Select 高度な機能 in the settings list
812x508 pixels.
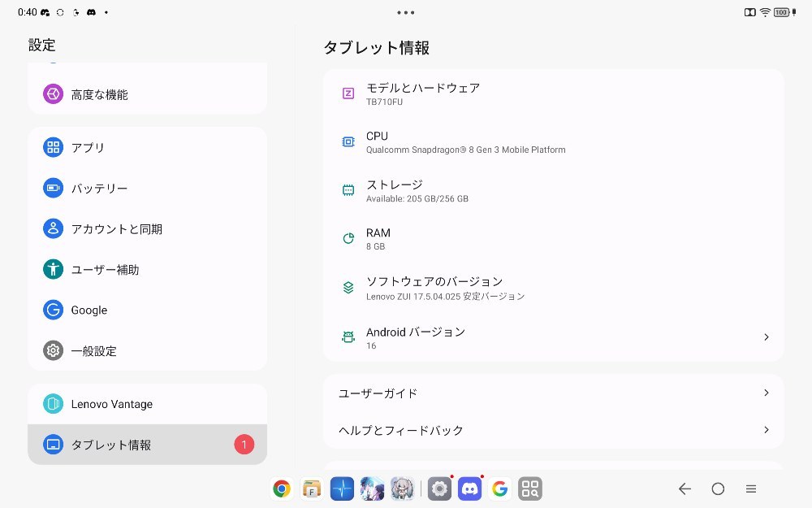coord(148,93)
